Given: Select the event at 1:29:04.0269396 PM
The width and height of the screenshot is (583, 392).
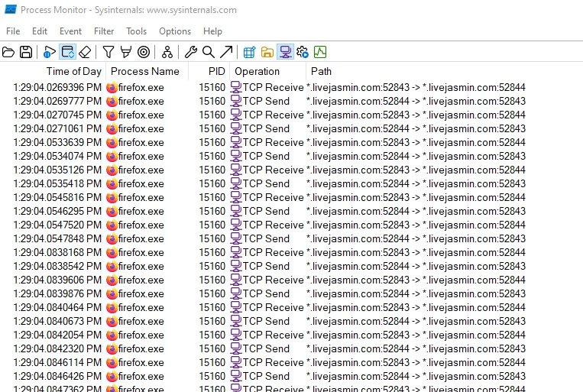Looking at the screenshot, I should pos(292,87).
